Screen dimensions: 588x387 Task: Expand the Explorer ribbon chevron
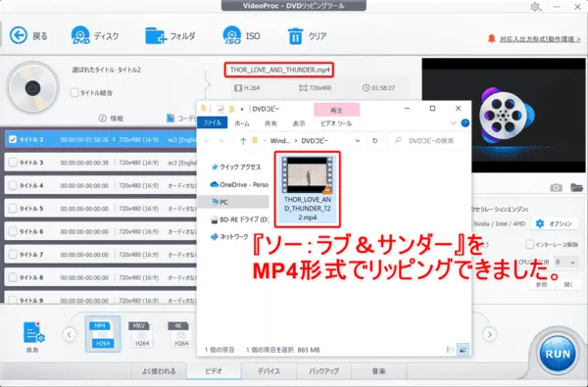[x=454, y=123]
